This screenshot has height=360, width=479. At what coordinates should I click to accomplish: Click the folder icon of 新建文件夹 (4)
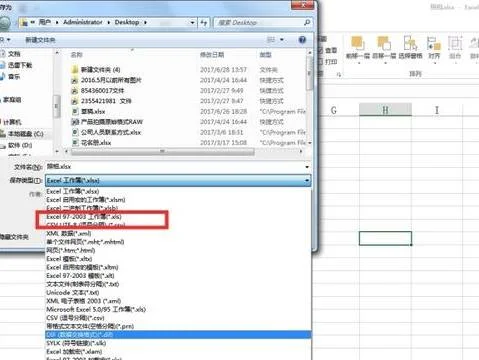point(75,70)
